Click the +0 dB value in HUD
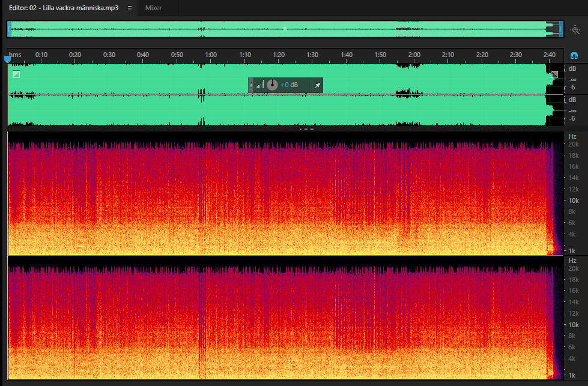 coord(289,85)
